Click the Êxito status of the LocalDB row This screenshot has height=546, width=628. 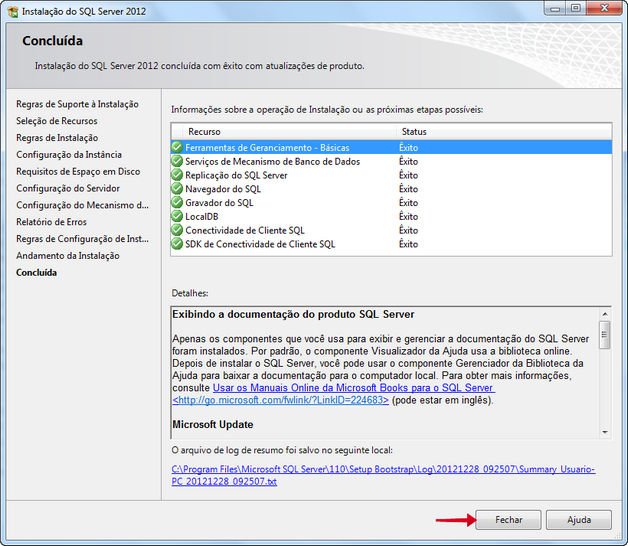click(x=408, y=217)
